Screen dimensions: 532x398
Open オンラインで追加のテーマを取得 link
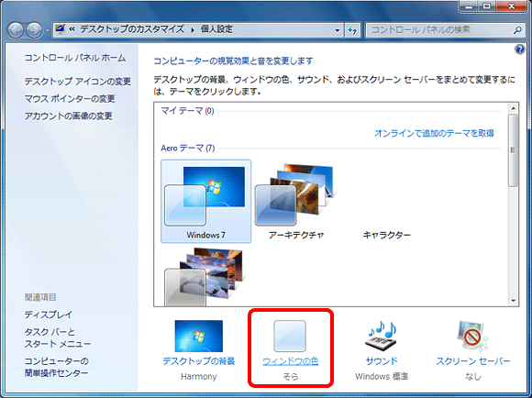tap(434, 133)
